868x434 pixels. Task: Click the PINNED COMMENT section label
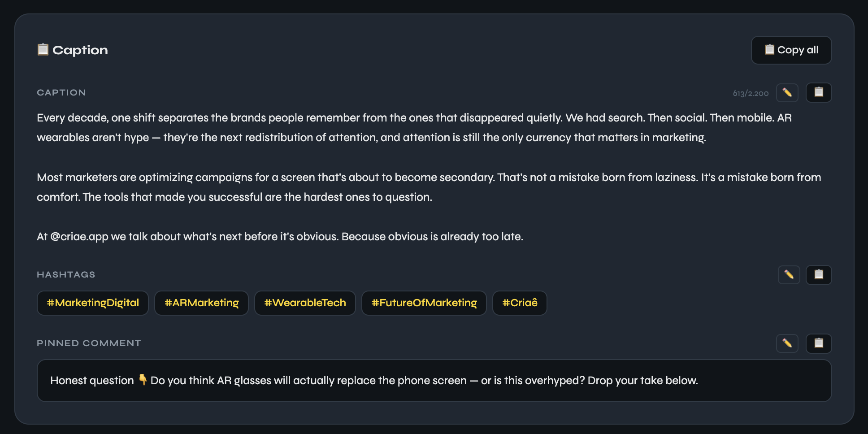[x=89, y=343]
